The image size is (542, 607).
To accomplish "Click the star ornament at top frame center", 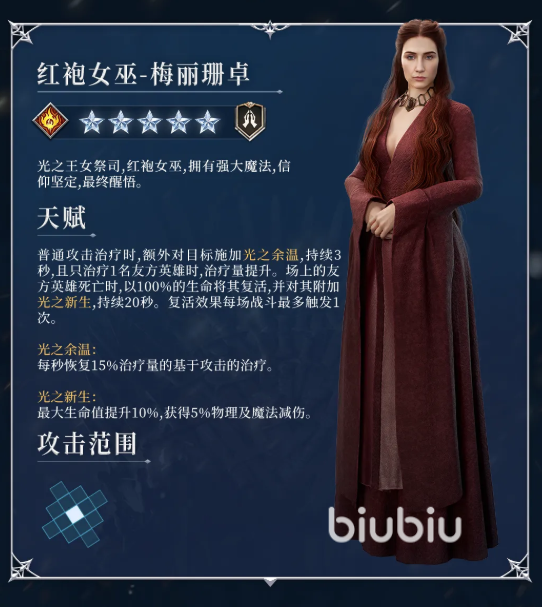I will [x=270, y=27].
